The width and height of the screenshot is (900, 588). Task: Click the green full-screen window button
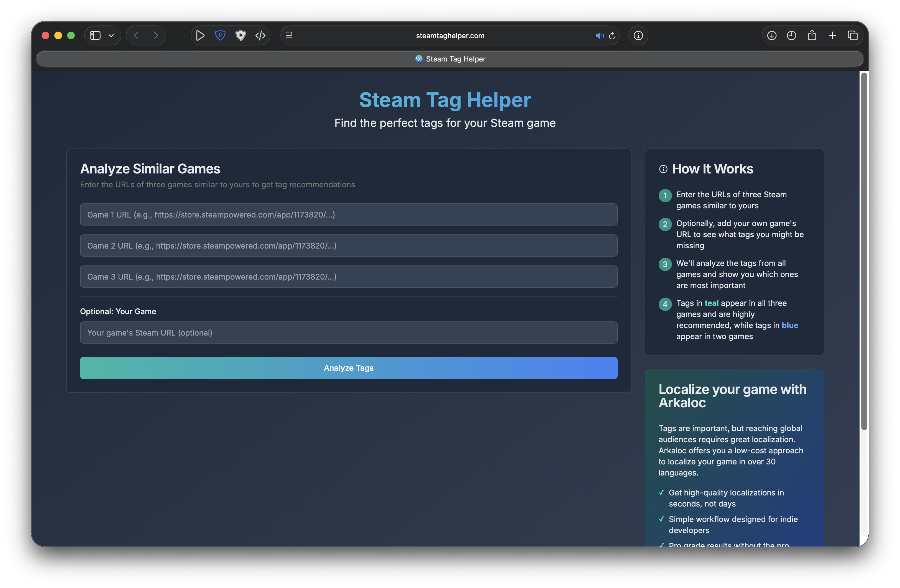(71, 35)
